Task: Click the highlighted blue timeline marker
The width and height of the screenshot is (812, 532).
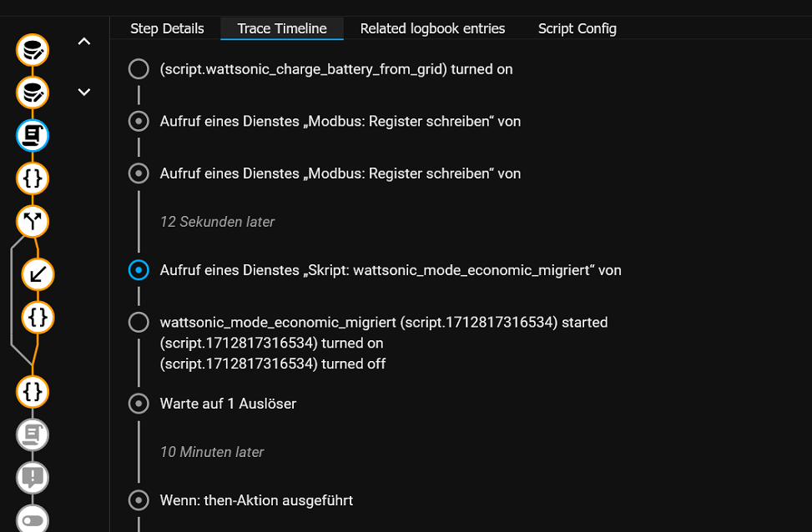Action: [139, 270]
